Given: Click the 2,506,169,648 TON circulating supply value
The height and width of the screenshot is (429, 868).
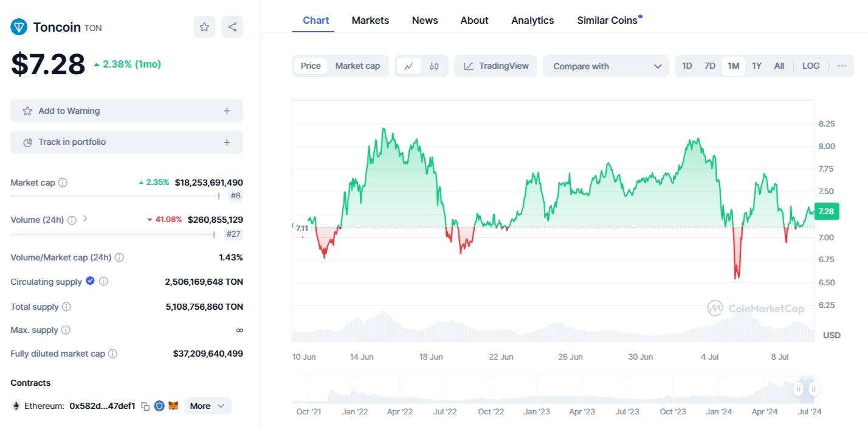Looking at the screenshot, I should click(x=204, y=282).
